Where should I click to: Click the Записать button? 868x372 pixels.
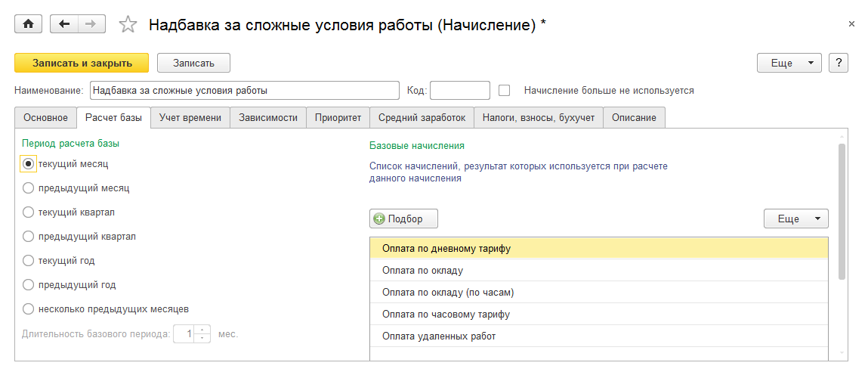pyautogui.click(x=193, y=63)
